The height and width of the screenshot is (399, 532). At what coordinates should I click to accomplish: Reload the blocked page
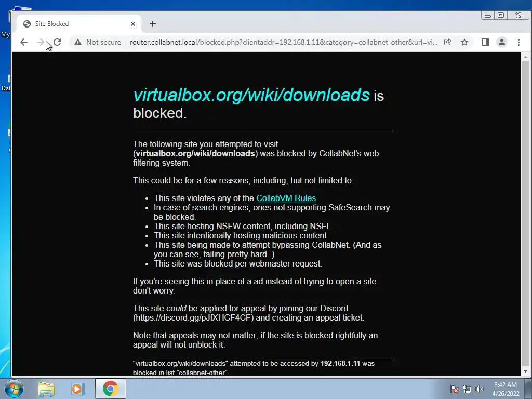coord(57,42)
